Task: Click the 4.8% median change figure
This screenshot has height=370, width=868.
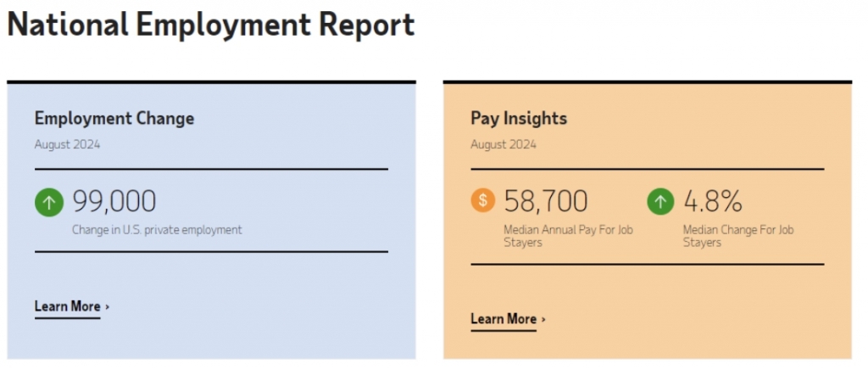Action: pos(713,202)
